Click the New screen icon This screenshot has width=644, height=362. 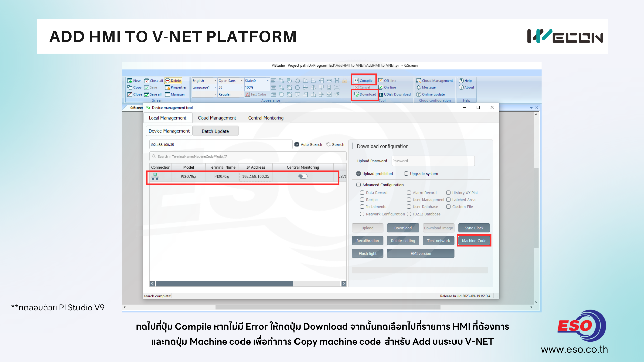[x=130, y=81]
